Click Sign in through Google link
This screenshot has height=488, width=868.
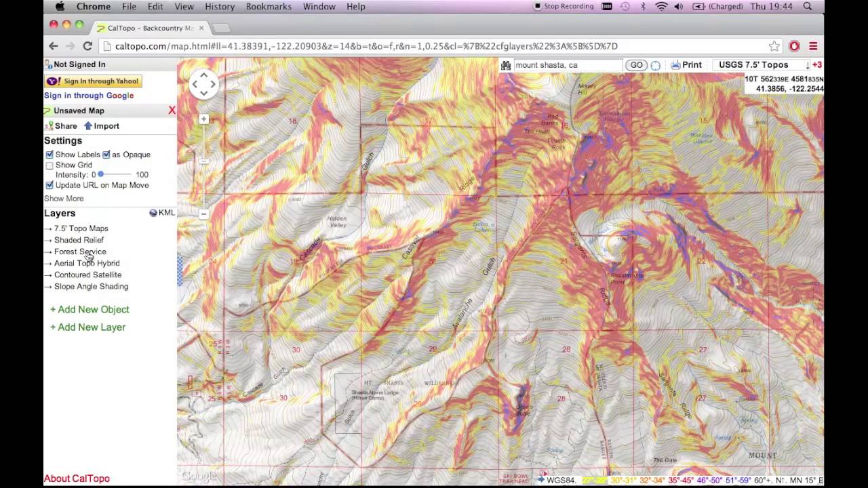89,96
